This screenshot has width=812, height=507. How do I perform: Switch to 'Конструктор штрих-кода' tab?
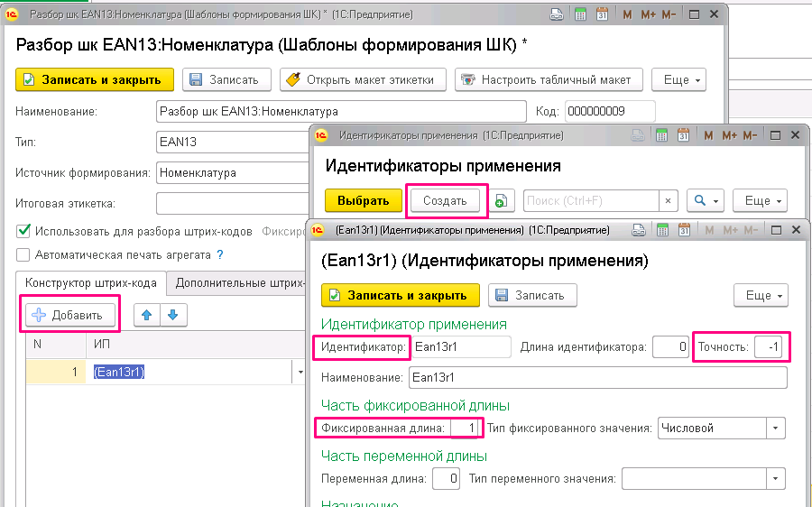pyautogui.click(x=90, y=282)
